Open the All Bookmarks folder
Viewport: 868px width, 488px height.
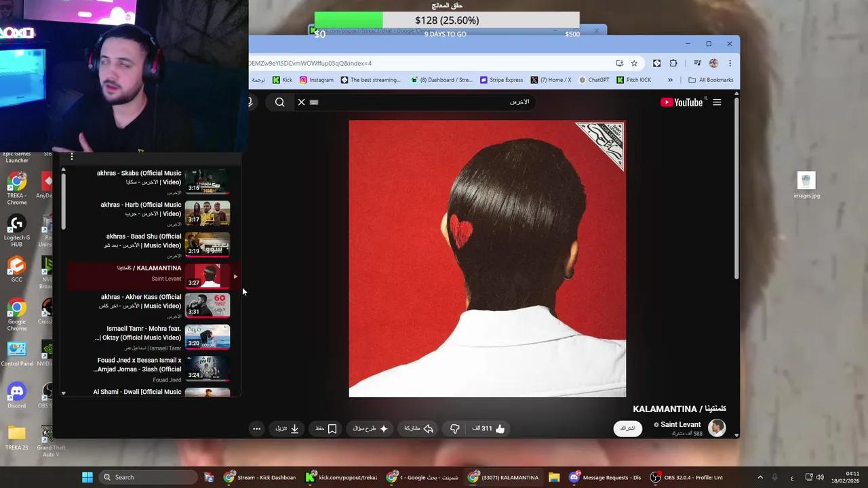point(711,80)
